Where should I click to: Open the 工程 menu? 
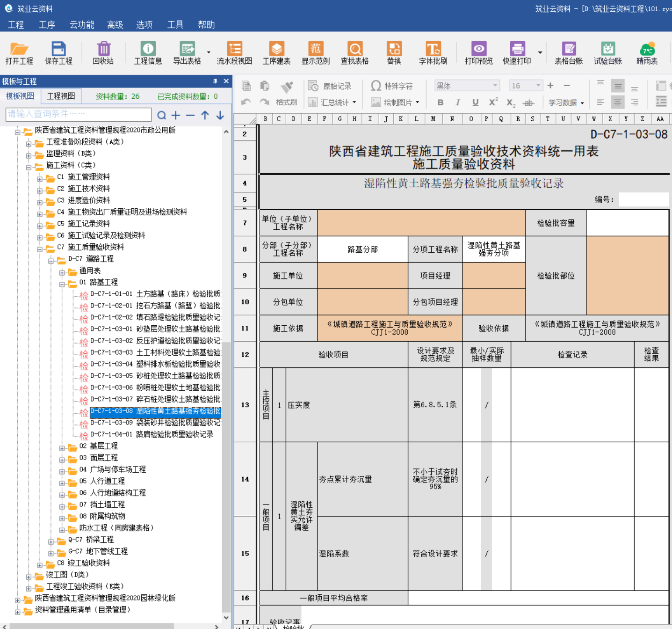pos(15,24)
